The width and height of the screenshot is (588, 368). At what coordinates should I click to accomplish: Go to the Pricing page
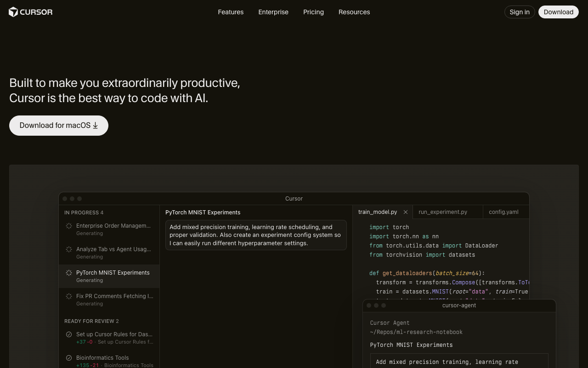point(313,12)
